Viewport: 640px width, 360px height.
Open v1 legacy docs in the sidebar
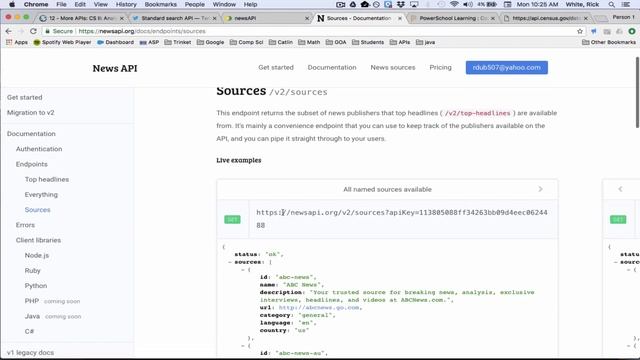pos(30,352)
